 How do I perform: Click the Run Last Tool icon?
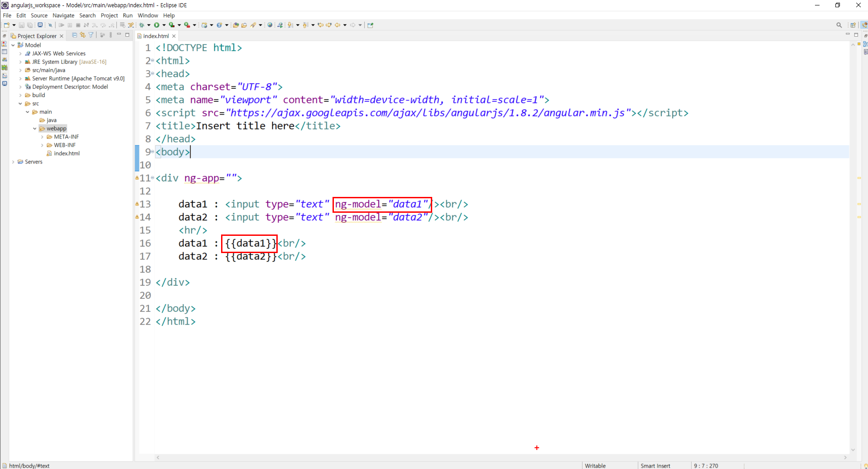click(187, 25)
